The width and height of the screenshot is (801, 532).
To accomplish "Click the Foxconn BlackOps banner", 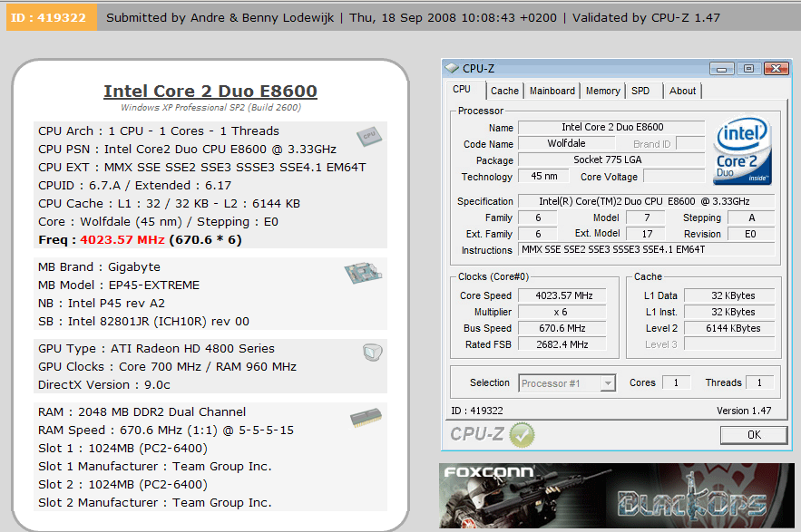I will (x=617, y=495).
